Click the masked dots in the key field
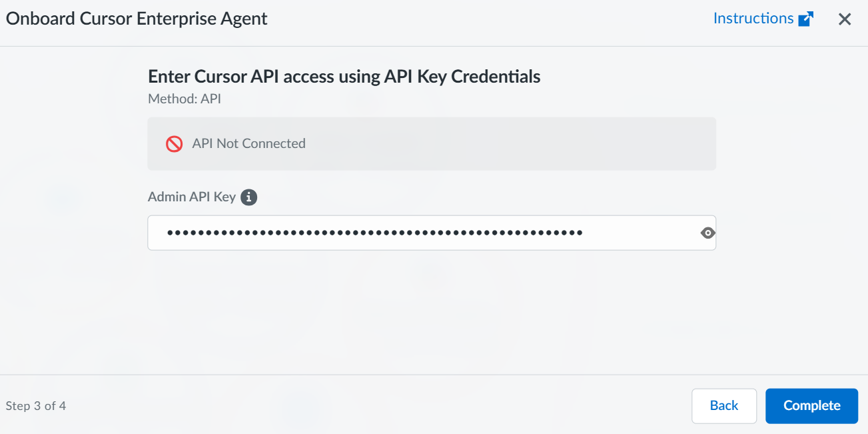The height and width of the screenshot is (434, 868). [x=374, y=233]
